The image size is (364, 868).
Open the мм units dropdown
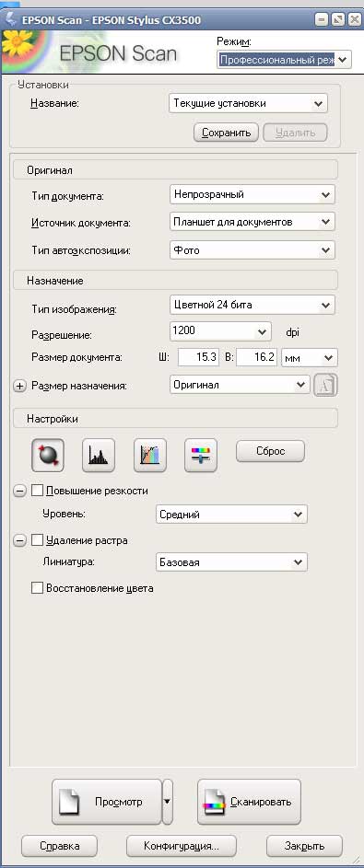point(310,358)
